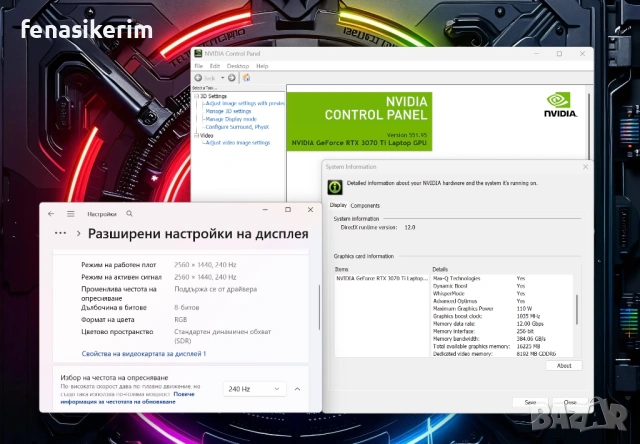
Task: Select Configure Surround, PhysX in task tree
Action: pos(237,127)
